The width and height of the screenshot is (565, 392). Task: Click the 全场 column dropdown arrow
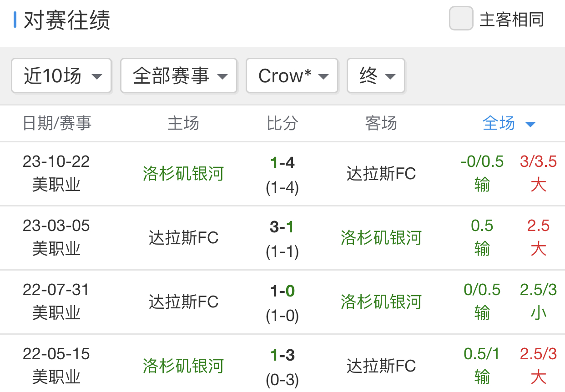point(530,124)
